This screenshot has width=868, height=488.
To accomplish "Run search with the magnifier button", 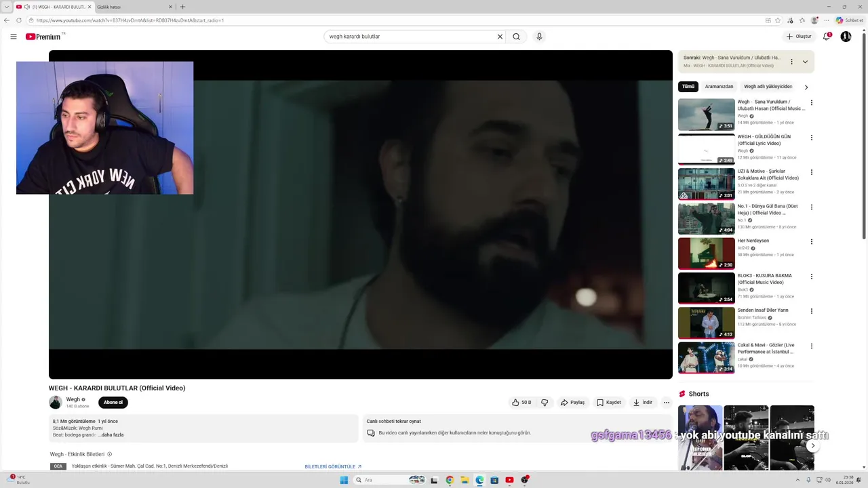I will coord(516,37).
